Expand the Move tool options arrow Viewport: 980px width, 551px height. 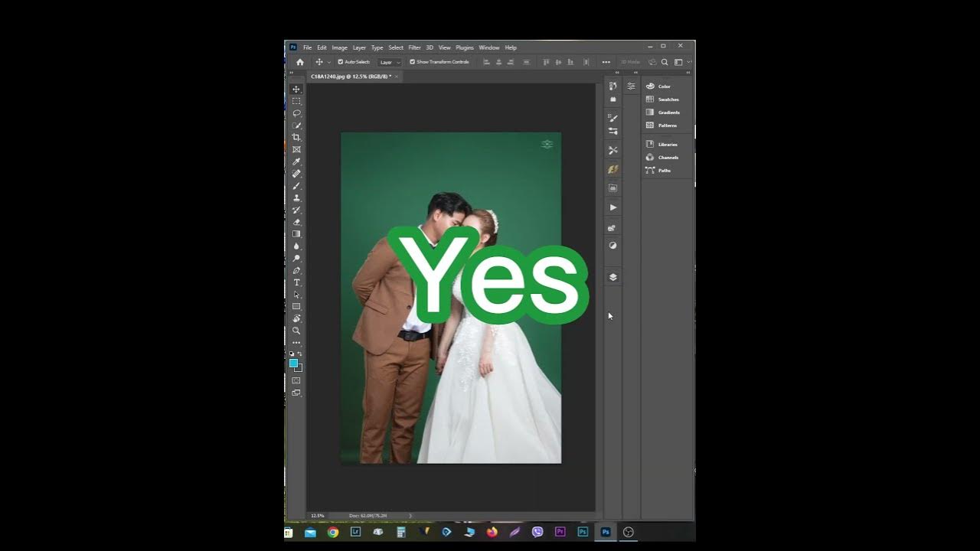pyautogui.click(x=329, y=62)
